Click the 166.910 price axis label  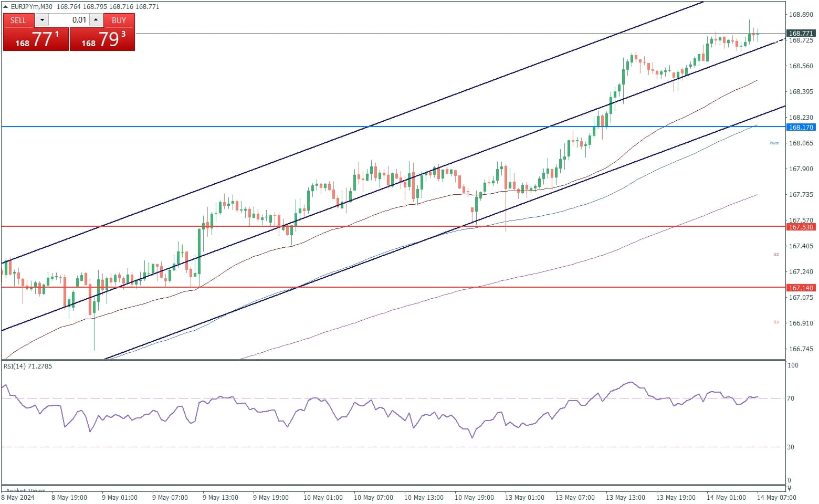801,323
